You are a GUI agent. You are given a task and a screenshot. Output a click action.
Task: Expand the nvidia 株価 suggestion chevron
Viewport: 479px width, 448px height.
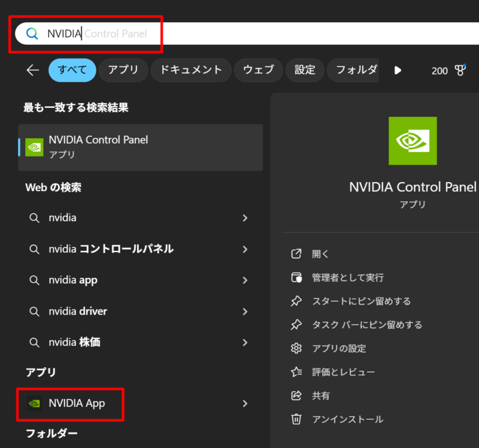[245, 342]
